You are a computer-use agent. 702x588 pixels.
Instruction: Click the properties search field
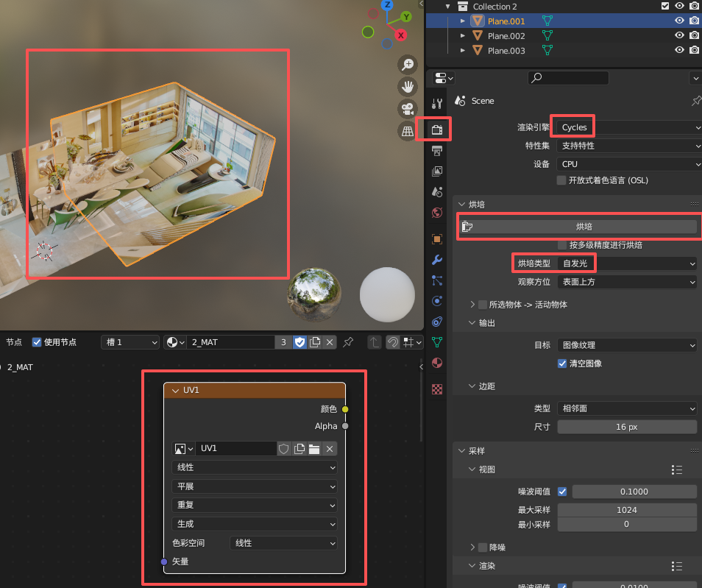click(x=569, y=77)
